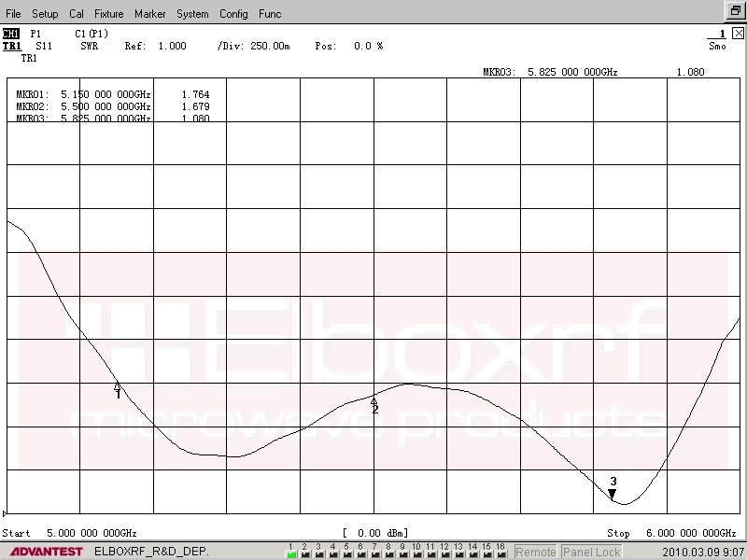This screenshot has height=560, width=747.
Task: Click channel 8 status indicator in bottom bar
Action: click(x=388, y=552)
